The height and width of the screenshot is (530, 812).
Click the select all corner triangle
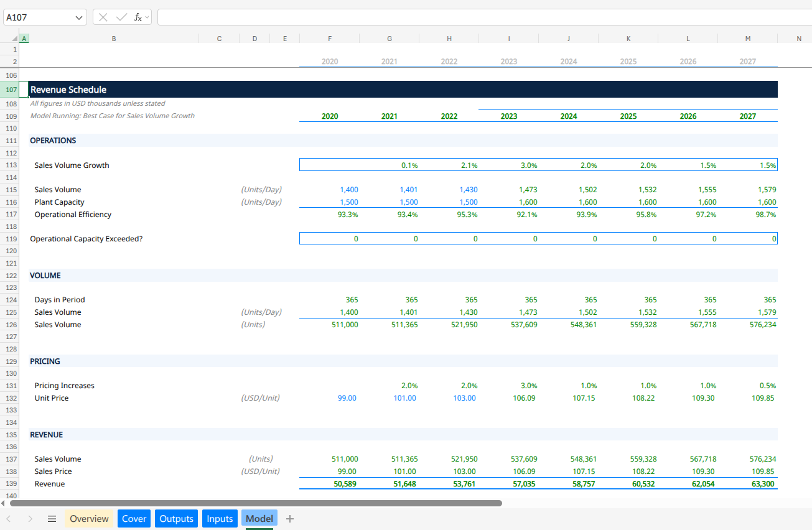(15, 39)
